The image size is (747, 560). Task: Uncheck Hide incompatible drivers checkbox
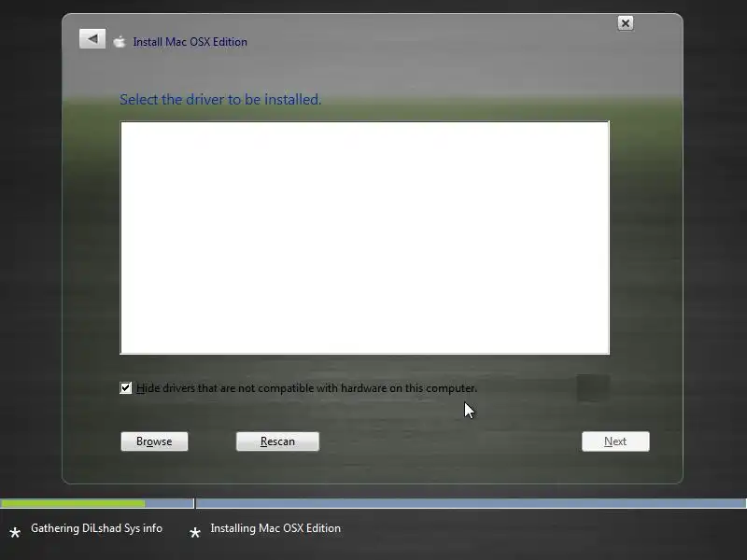click(126, 387)
